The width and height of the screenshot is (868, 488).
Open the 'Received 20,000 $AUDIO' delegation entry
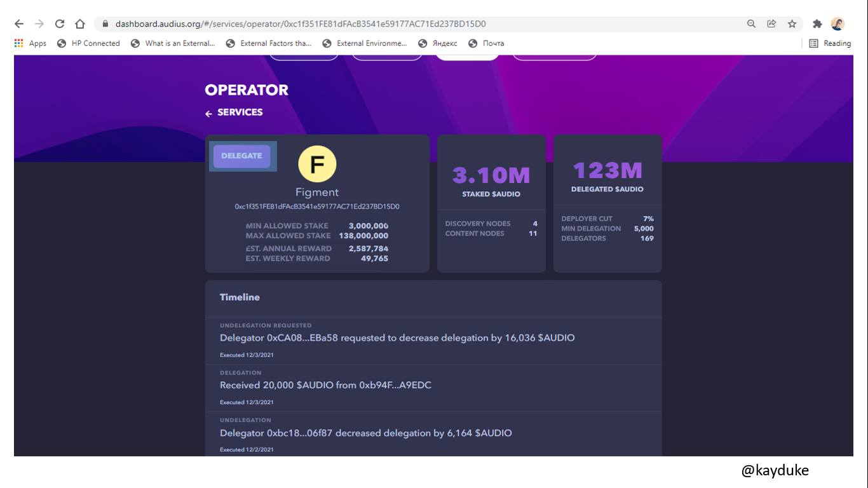pos(433,388)
